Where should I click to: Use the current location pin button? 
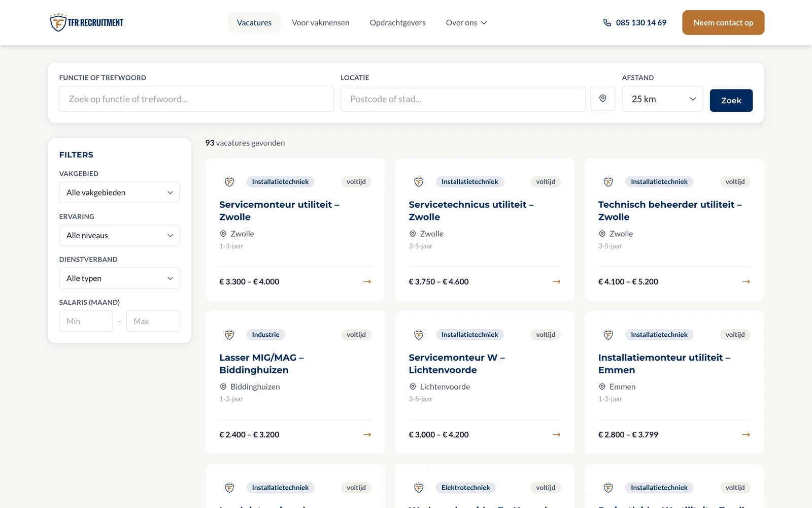(603, 99)
